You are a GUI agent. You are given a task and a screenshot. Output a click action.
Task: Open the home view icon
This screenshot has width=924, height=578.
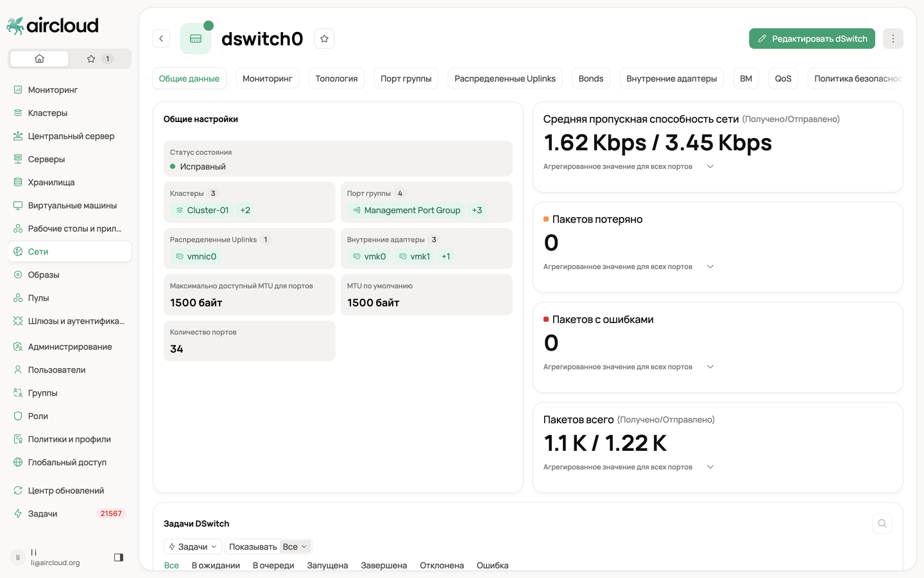pos(39,58)
